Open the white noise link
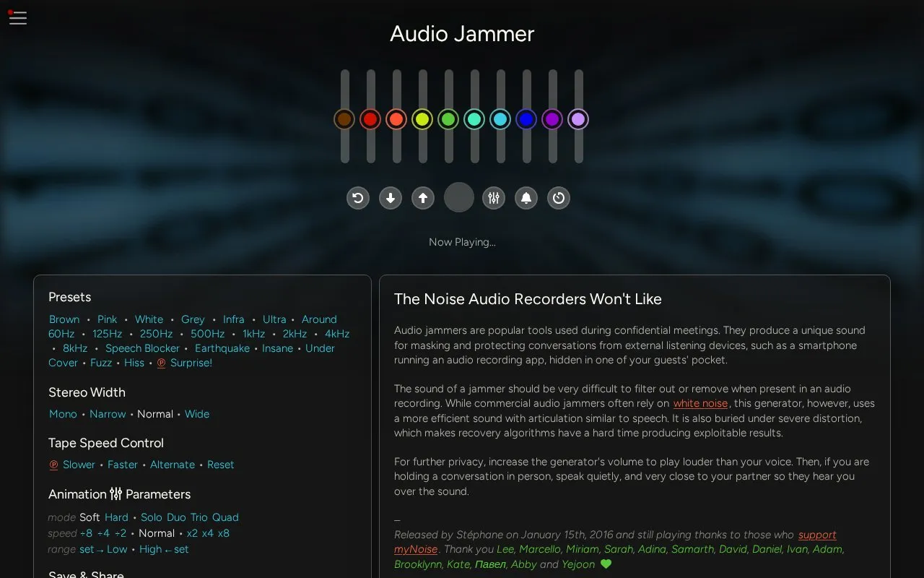Screen dimensions: 924x578 (x=700, y=403)
